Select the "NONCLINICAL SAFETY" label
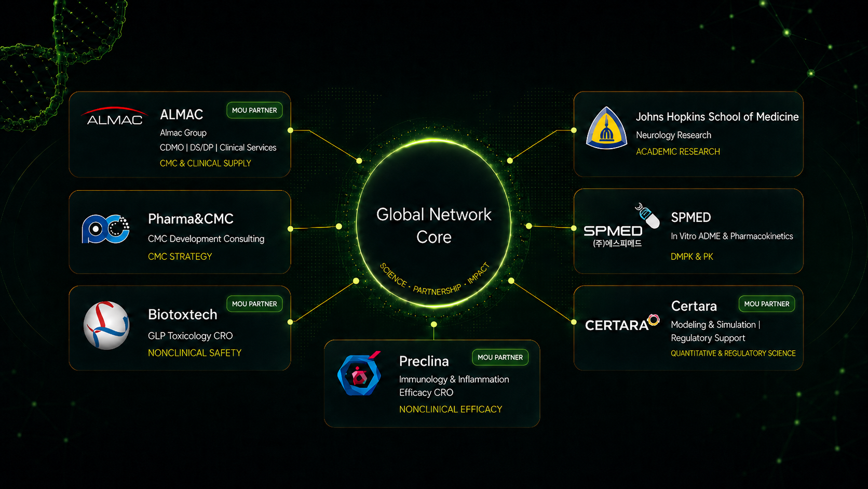Image resolution: width=868 pixels, height=489 pixels. coord(195,353)
